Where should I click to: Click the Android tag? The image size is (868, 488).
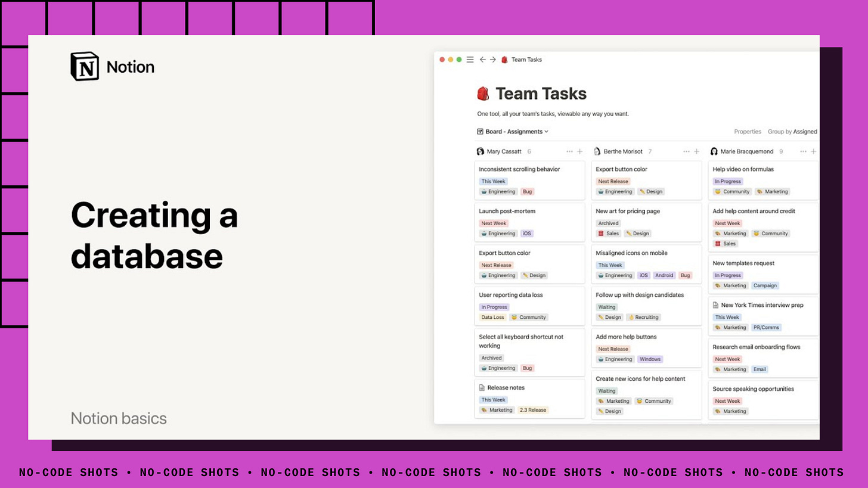pos(664,275)
